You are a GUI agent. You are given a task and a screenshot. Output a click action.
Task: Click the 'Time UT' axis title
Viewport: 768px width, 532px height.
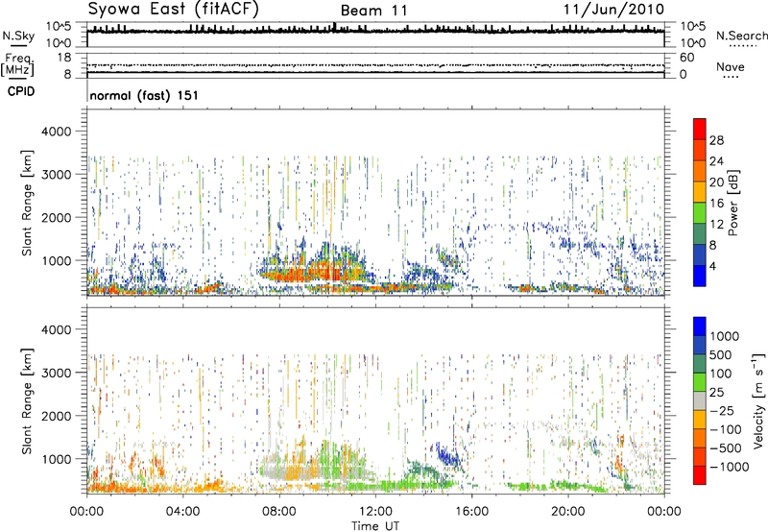[x=375, y=526]
